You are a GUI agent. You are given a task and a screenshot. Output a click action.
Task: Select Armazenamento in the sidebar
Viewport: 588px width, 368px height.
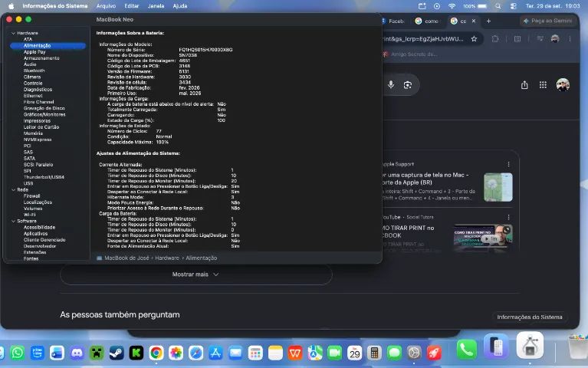(41, 58)
